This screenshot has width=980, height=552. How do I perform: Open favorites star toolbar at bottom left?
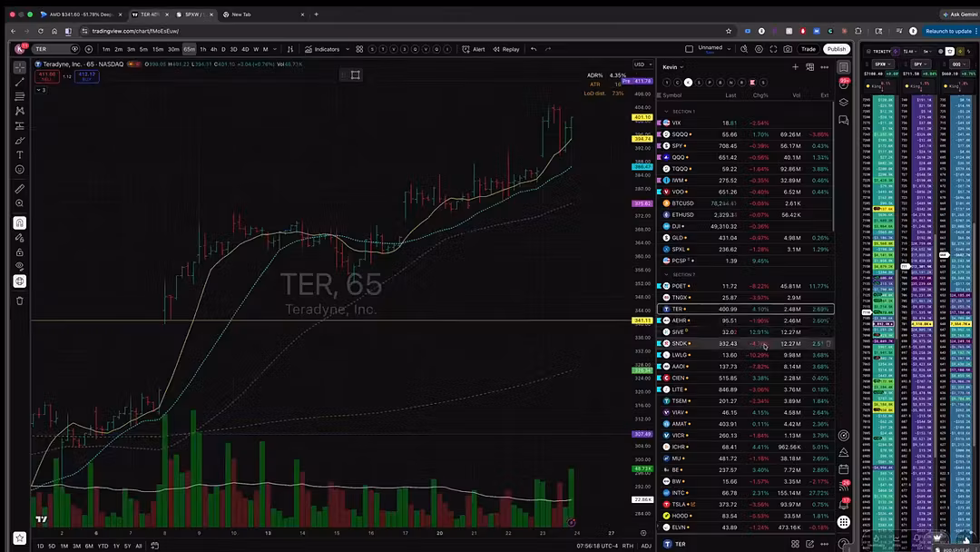(x=19, y=537)
